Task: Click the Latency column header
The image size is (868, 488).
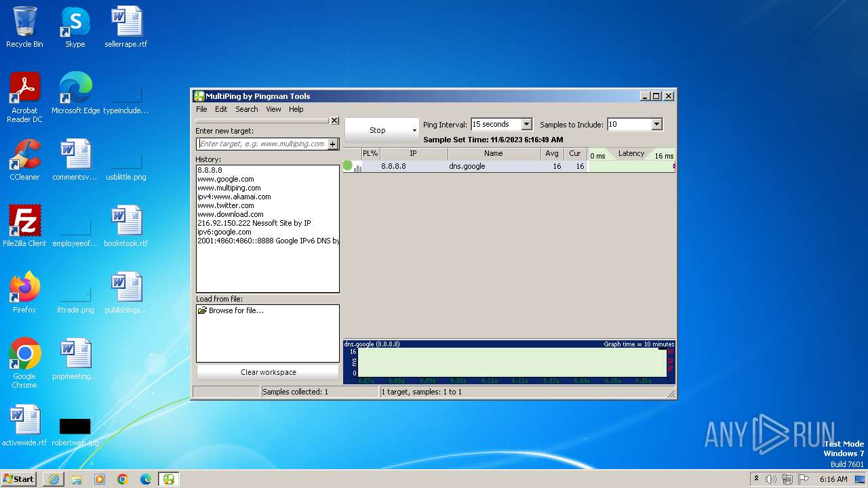Action: pyautogui.click(x=631, y=154)
